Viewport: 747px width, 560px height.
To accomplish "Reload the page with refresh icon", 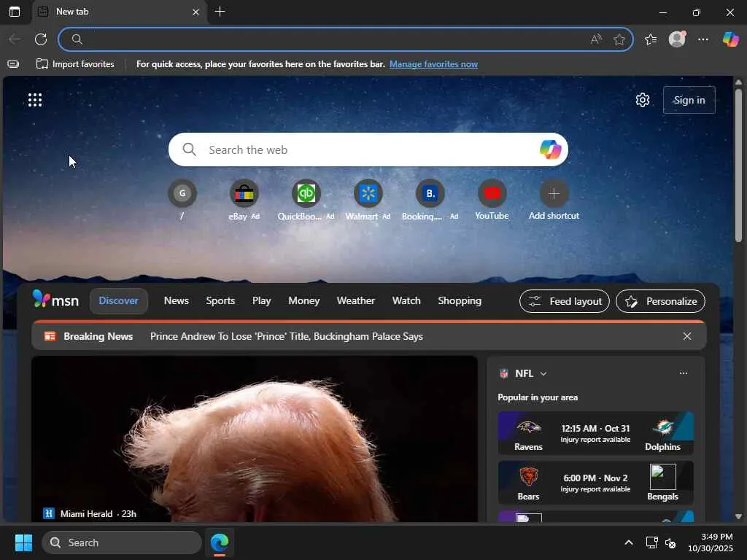I will pyautogui.click(x=41, y=39).
